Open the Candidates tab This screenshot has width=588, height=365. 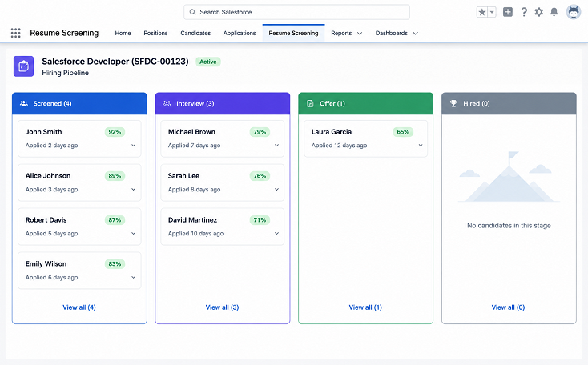[195, 33]
